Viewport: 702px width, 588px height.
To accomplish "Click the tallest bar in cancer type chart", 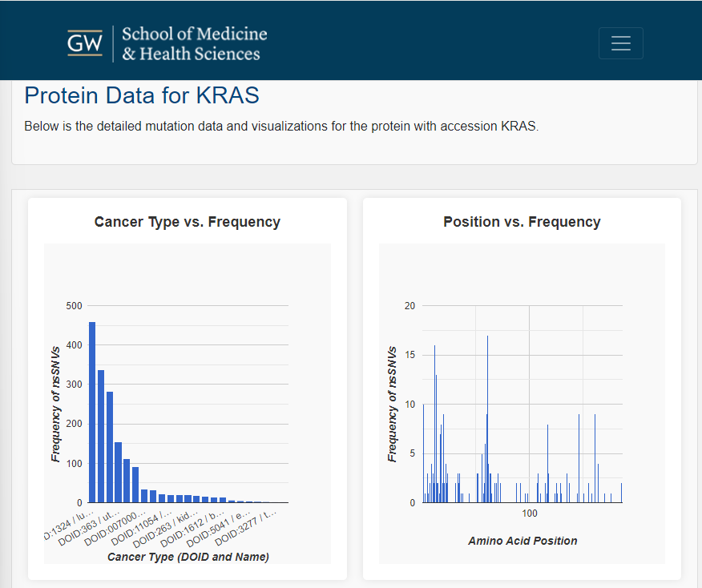I will point(92,412).
